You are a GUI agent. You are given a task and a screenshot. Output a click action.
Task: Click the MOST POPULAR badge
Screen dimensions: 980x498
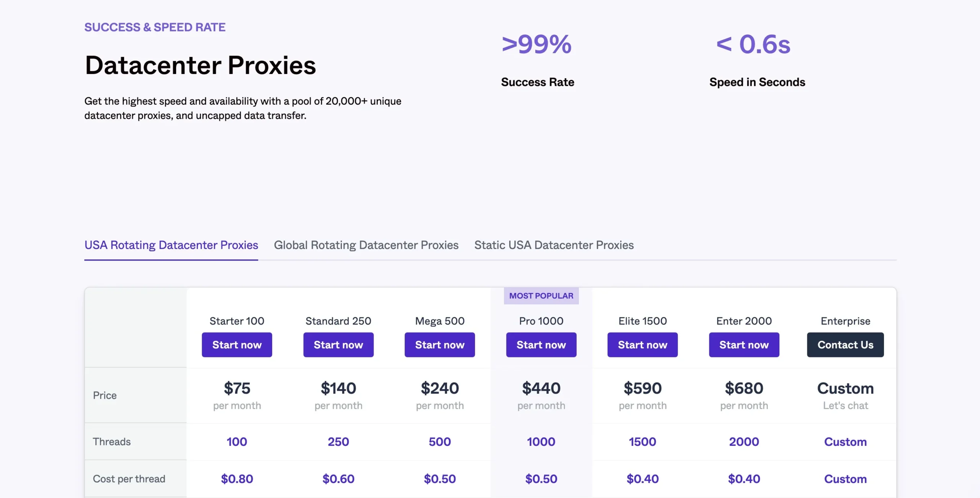pyautogui.click(x=541, y=296)
